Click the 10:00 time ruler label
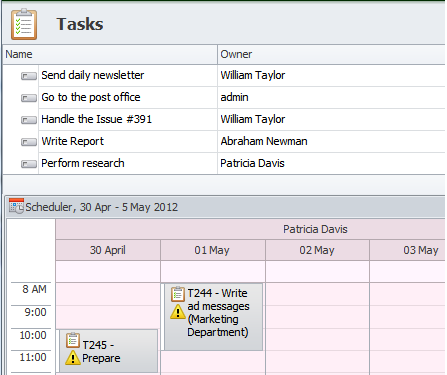This screenshot has height=375, width=447. tap(33, 335)
